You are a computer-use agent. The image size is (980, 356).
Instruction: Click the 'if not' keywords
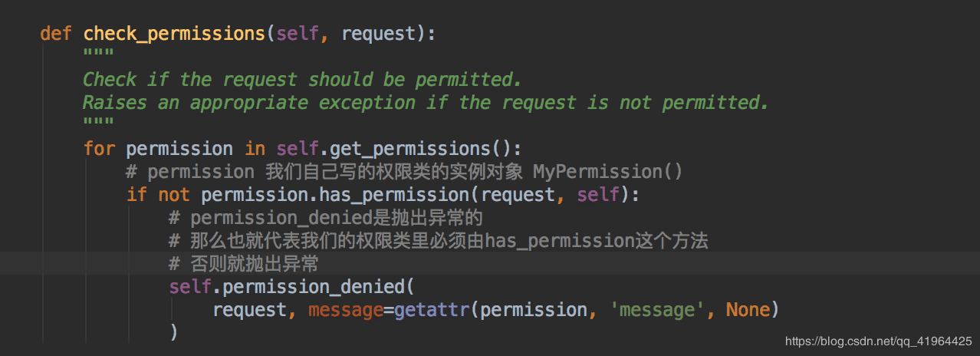(x=158, y=195)
